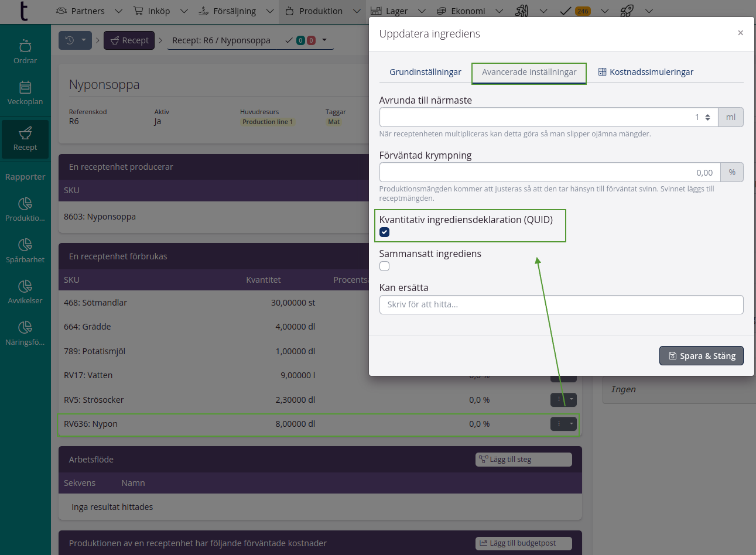
Task: Open Ordrar in the sidebar
Action: [x=25, y=52]
